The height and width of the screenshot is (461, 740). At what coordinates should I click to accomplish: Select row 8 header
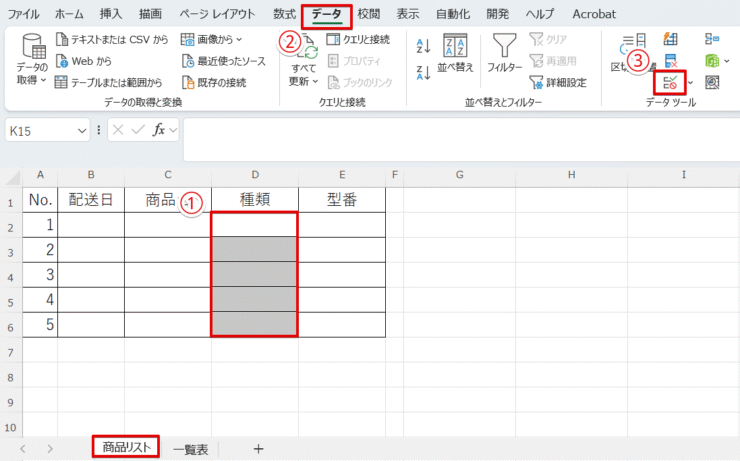pyautogui.click(x=10, y=377)
